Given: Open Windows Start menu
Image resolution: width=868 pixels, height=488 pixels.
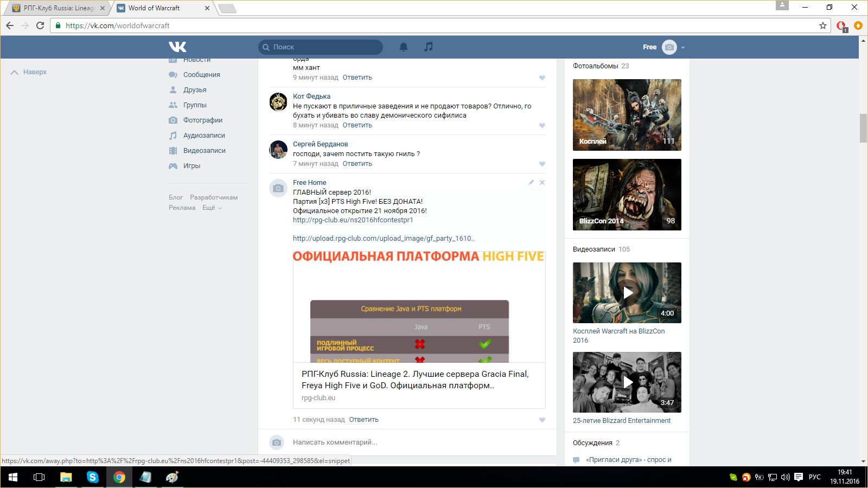Looking at the screenshot, I should tap(13, 477).
